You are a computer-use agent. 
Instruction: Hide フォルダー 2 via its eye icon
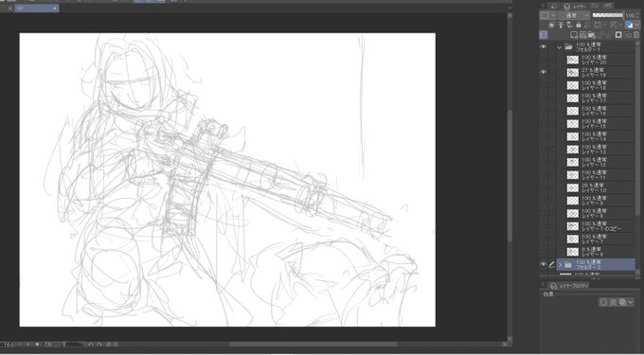click(x=543, y=264)
